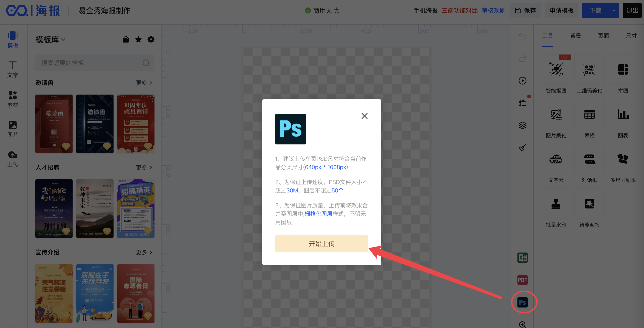
Task: Click the redo arrow icon
Action: coord(522,59)
